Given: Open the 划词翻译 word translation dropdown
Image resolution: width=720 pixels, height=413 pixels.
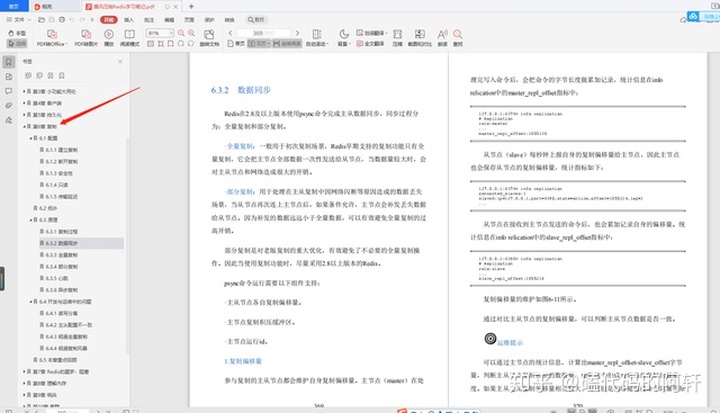Looking at the screenshot, I should [x=371, y=33].
